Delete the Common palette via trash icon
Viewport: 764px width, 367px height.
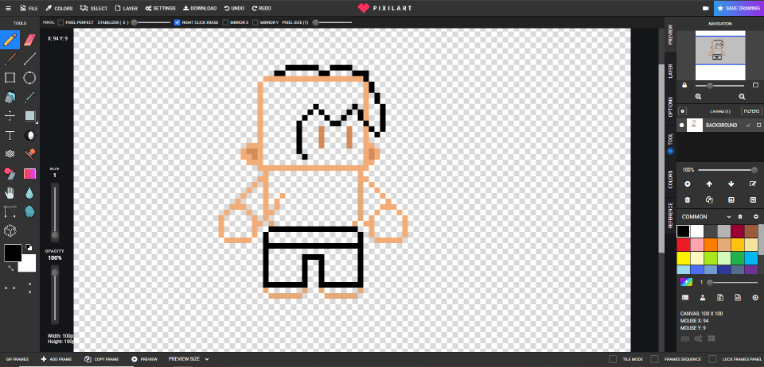(x=740, y=216)
